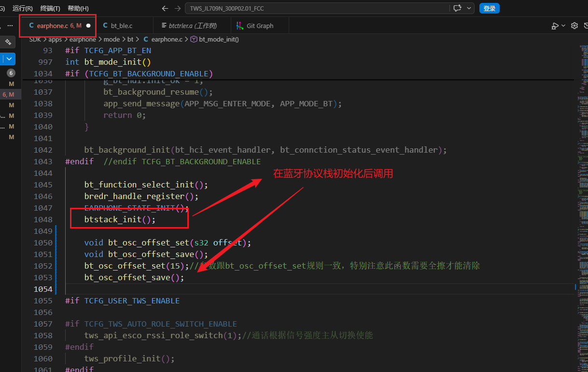Click bt_mode_init() in the breadcrumb
This screenshot has width=588, height=372.
(x=219, y=39)
